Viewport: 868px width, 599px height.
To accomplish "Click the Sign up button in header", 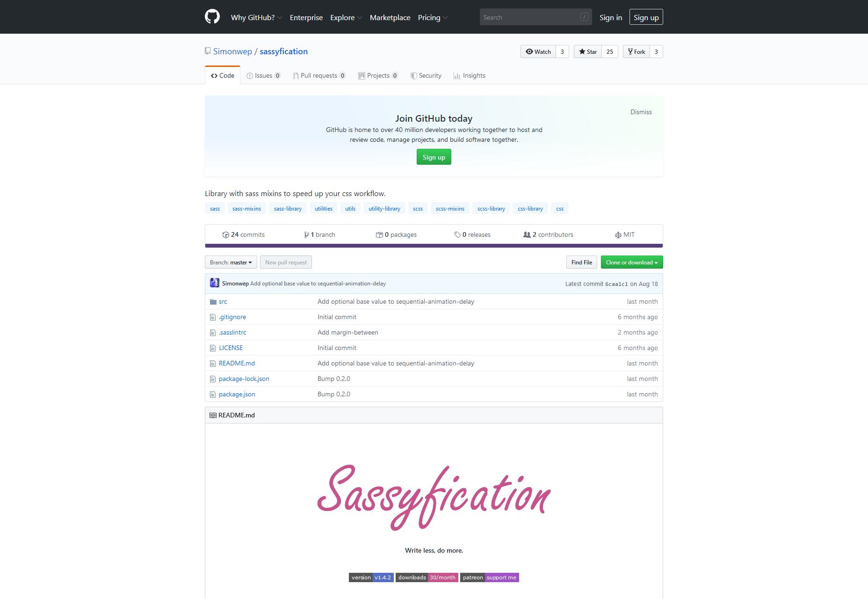I will click(x=646, y=17).
